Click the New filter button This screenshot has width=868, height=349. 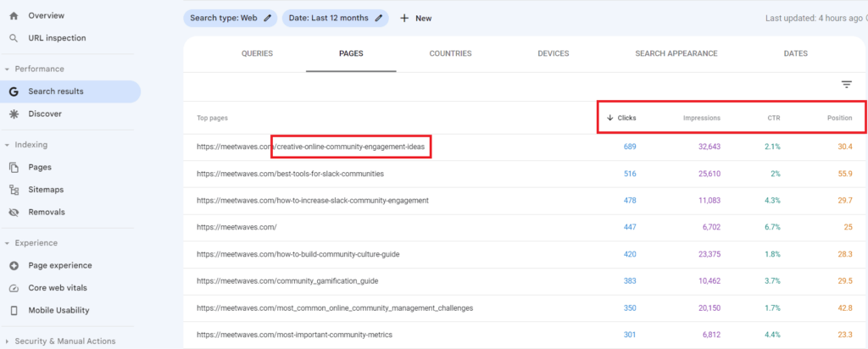(415, 19)
